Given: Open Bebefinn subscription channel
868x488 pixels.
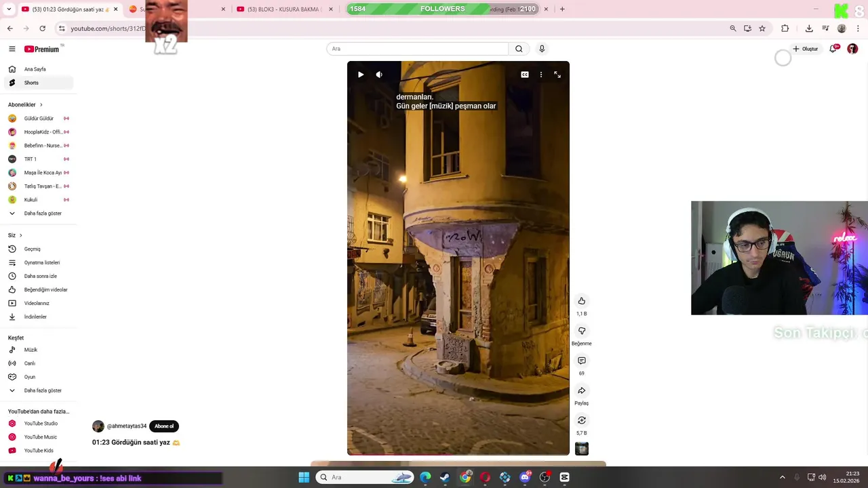Looking at the screenshot, I should [x=39, y=146].
